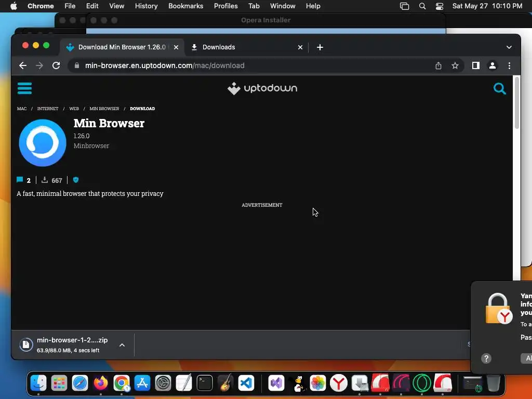Open Visual Studio Code from the Dock
Viewport: 532px width, 399px height.
point(246,383)
